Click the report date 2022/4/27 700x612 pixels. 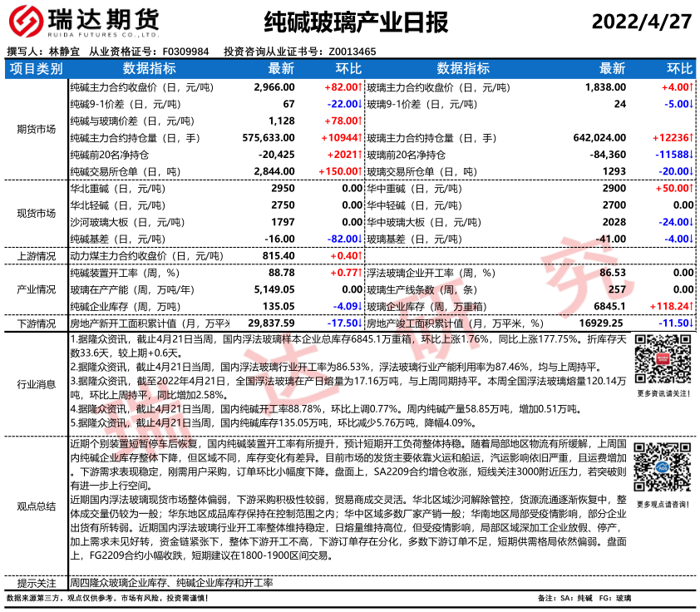point(641,22)
